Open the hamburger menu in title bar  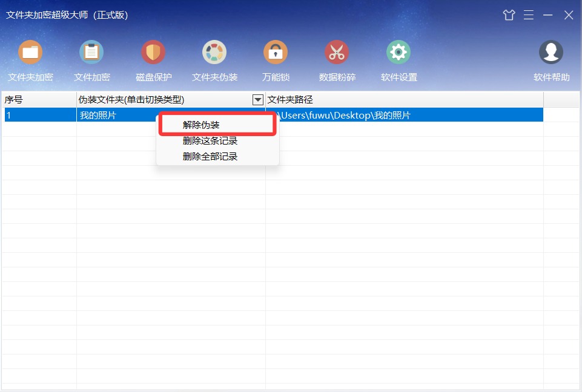coord(529,15)
